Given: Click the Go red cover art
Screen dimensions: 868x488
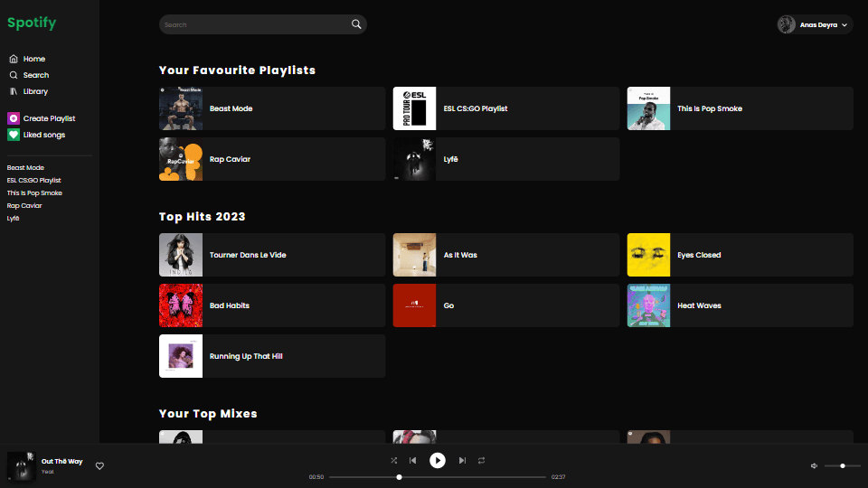Looking at the screenshot, I should pos(415,305).
